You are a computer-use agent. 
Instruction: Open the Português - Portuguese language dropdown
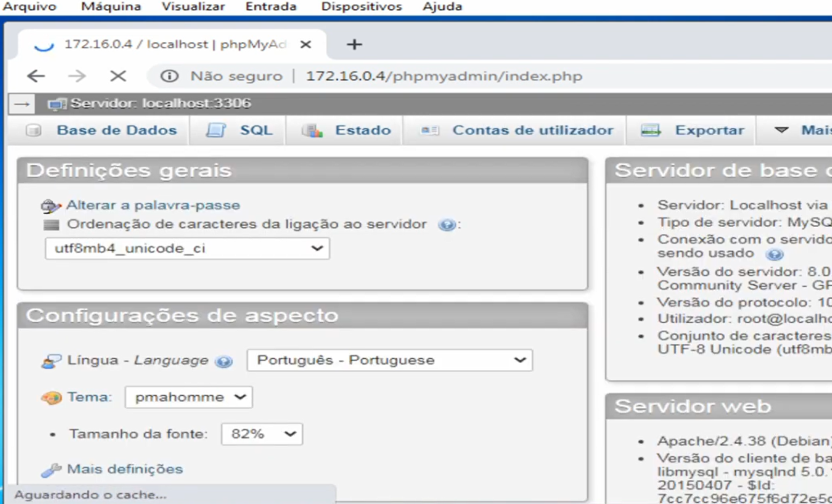(389, 360)
